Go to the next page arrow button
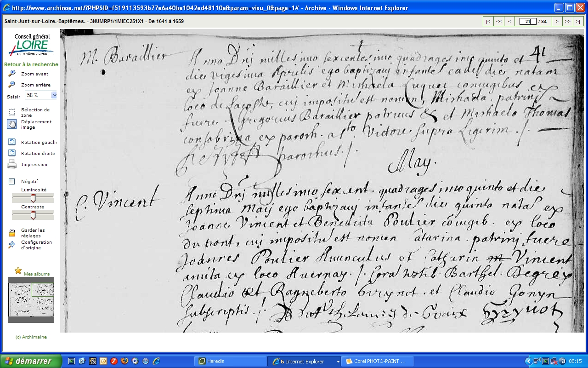The height and width of the screenshot is (368, 588). [x=557, y=21]
